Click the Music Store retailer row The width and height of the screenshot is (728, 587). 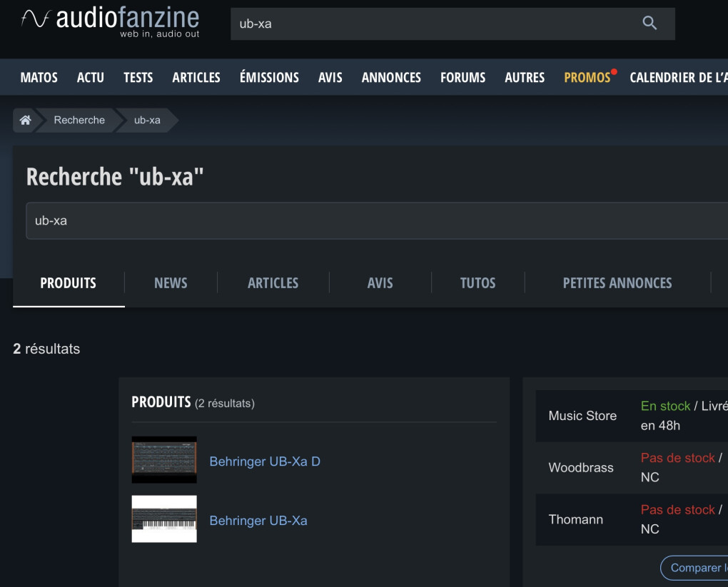pos(632,416)
